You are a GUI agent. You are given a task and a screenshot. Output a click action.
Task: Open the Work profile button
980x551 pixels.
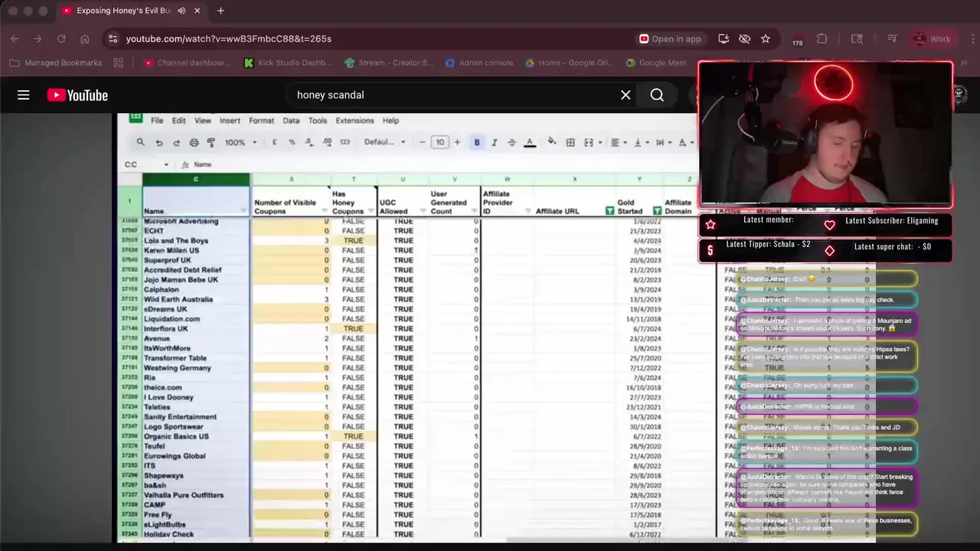[932, 38]
